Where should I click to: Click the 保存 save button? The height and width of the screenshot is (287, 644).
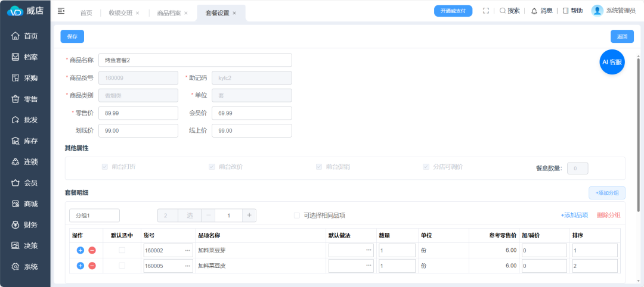point(72,36)
